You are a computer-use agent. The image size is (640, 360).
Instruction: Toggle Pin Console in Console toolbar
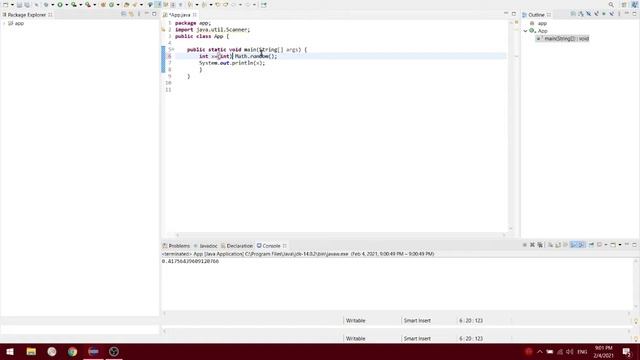591,245
